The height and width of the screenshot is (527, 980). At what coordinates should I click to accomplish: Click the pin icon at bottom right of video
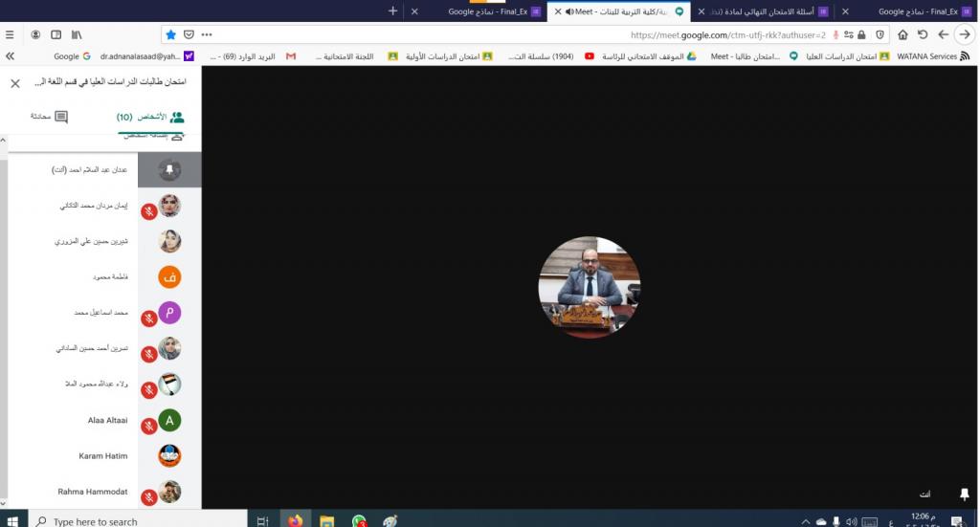point(964,494)
